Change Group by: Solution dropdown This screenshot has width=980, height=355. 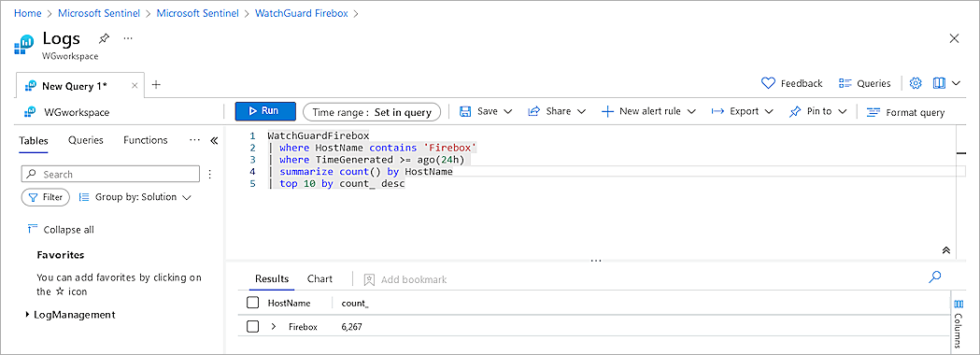point(135,197)
